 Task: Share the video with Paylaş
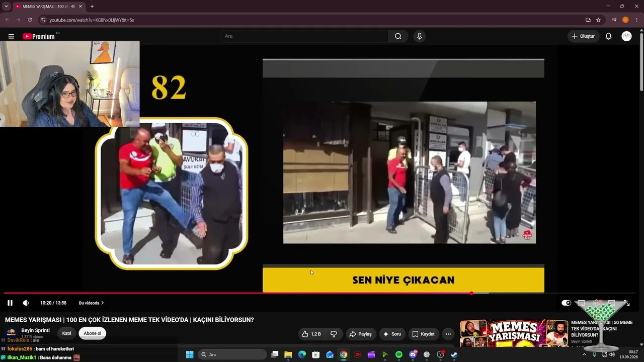[x=360, y=334]
